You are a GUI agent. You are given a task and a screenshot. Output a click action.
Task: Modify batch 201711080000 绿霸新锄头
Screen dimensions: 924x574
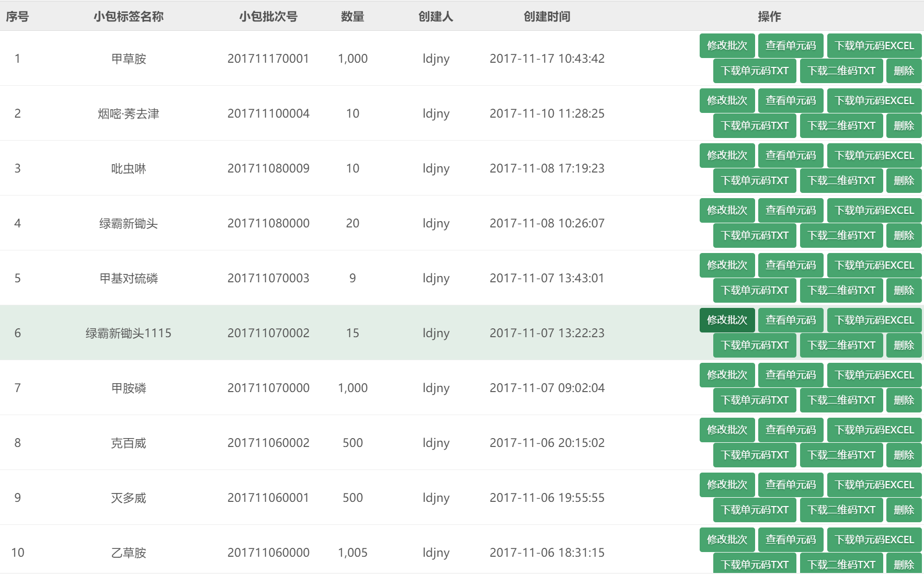727,210
